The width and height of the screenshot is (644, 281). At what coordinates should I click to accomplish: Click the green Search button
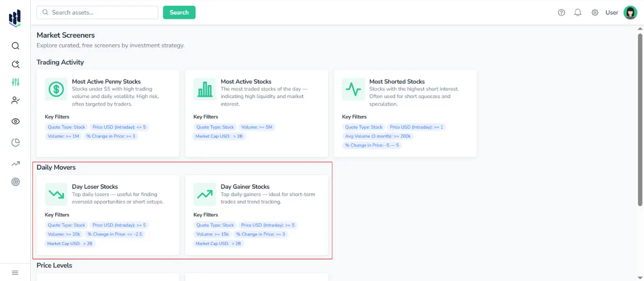(179, 12)
